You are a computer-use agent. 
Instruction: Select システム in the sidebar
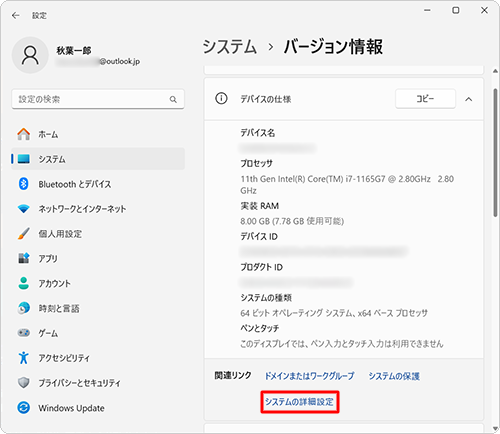pos(98,159)
